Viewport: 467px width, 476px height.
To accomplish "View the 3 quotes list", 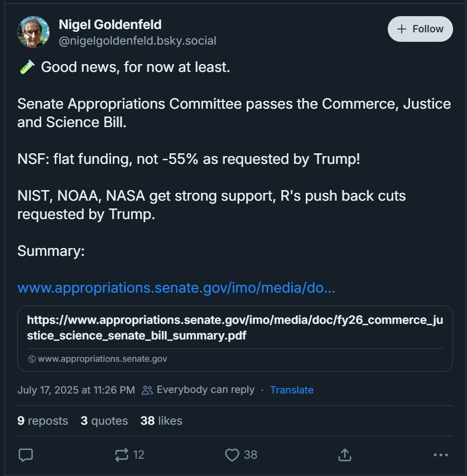I will click(x=104, y=421).
